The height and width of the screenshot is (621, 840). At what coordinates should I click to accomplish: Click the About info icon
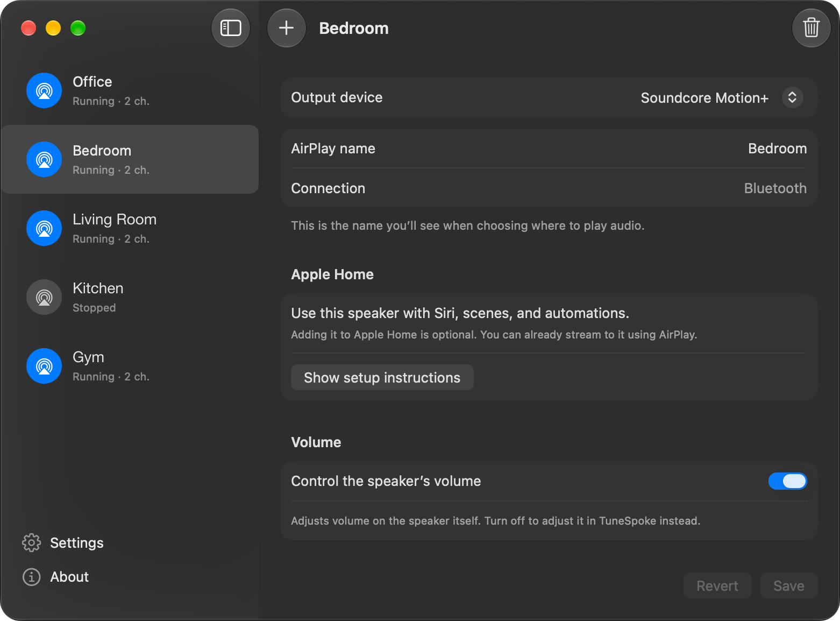tap(32, 577)
